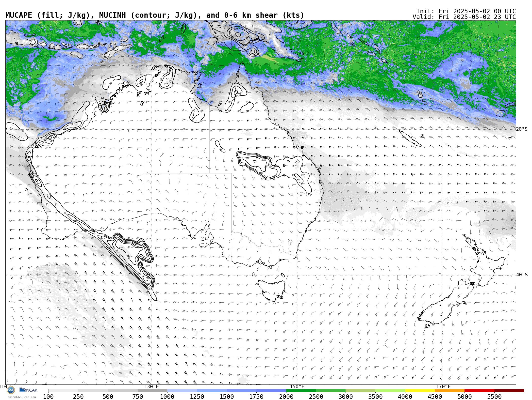Viewport: 532px width, 400px height.
Task: Click the 150°E longitude label
Action: click(x=297, y=386)
